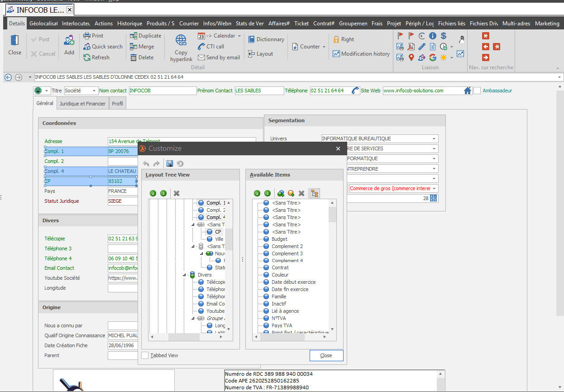Screen dimensions: 564x392
Task: Click the phone icon beside Téléphone field
Action: click(355, 91)
